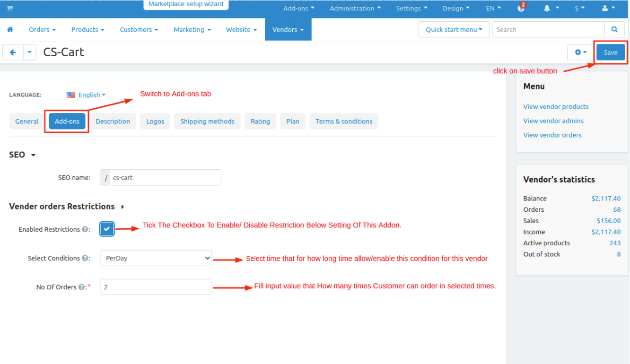
Task: Click the search magnifier icon
Action: coord(614,29)
